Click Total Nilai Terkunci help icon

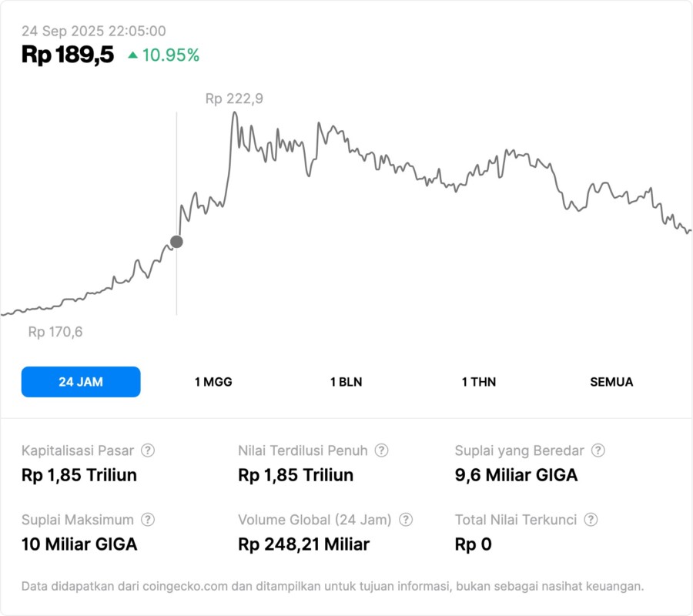pyautogui.click(x=591, y=520)
